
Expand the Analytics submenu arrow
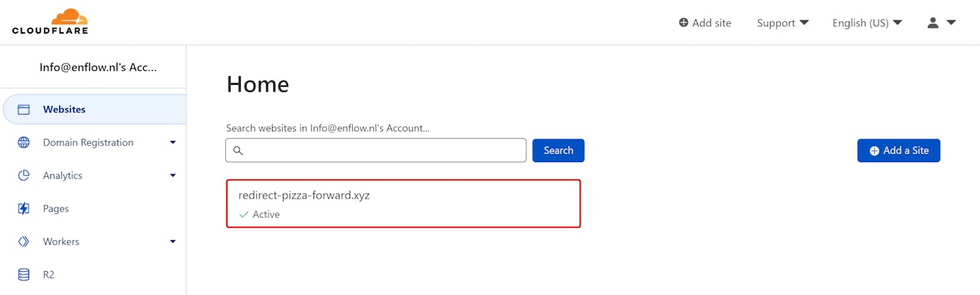(173, 175)
